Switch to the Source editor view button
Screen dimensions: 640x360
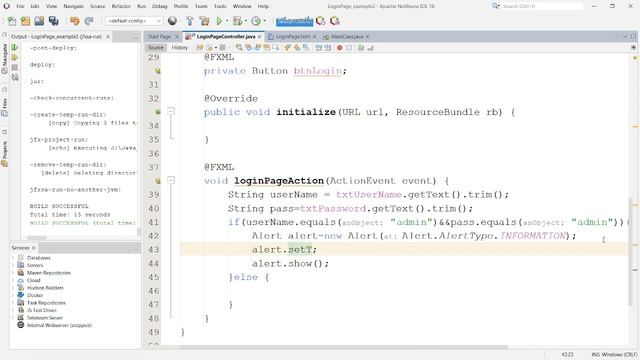[156, 48]
